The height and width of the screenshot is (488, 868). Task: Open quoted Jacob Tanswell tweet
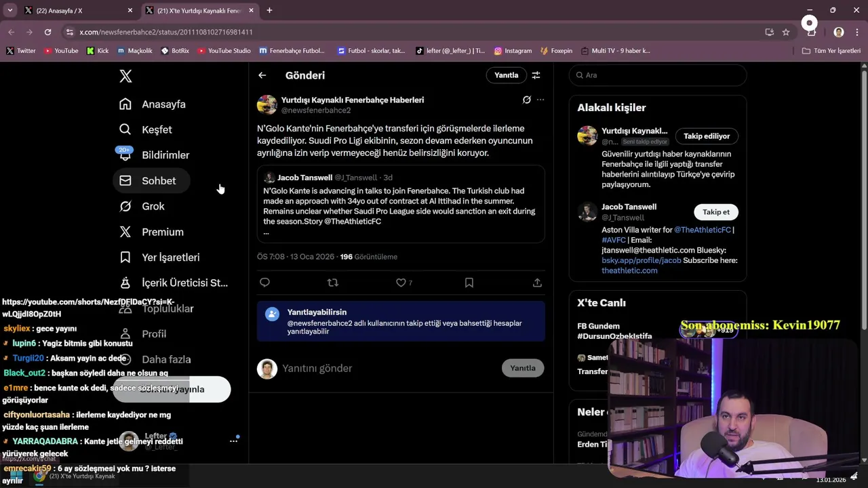(401, 203)
